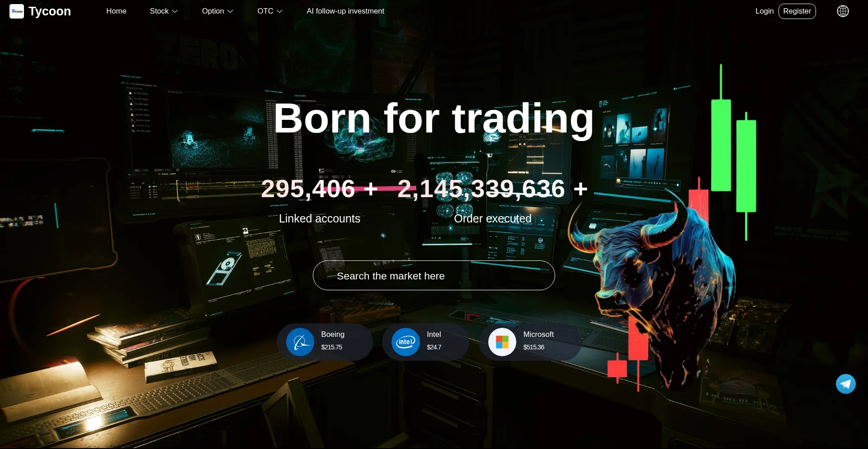Select the Microsoft stock name
This screenshot has height=449, width=868.
pyautogui.click(x=538, y=335)
